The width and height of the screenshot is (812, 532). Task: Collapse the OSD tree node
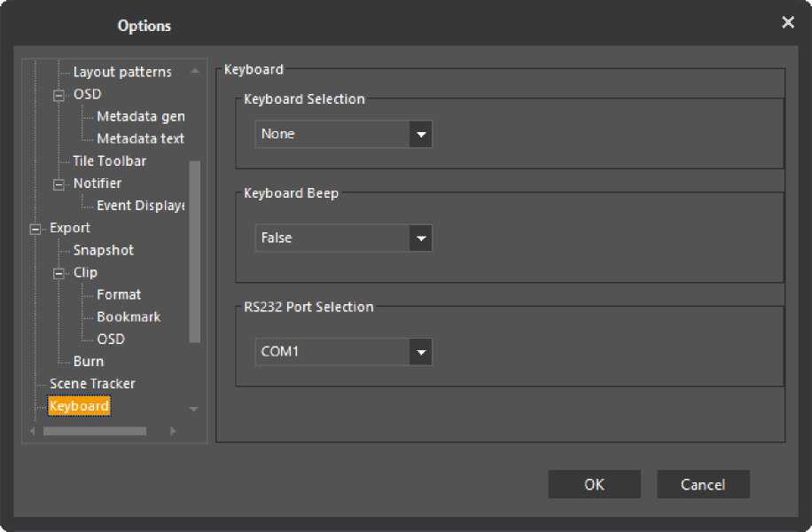click(59, 95)
